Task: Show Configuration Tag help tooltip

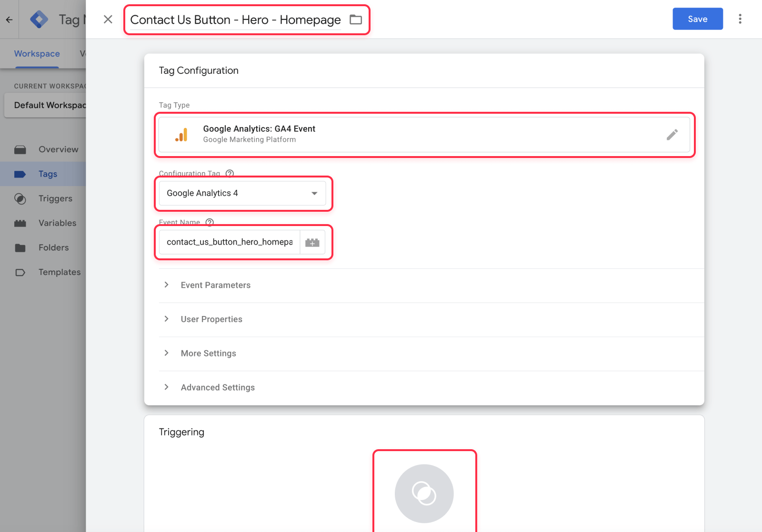Action: click(x=230, y=173)
